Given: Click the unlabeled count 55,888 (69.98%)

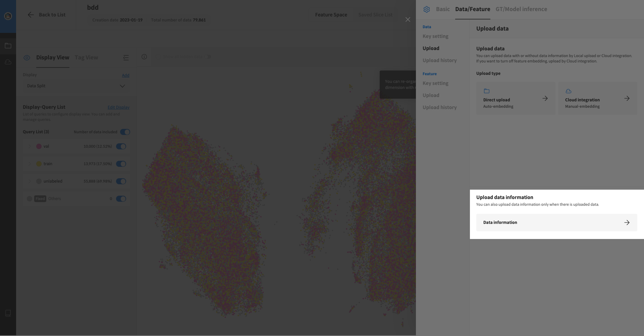Looking at the screenshot, I should coord(97,181).
